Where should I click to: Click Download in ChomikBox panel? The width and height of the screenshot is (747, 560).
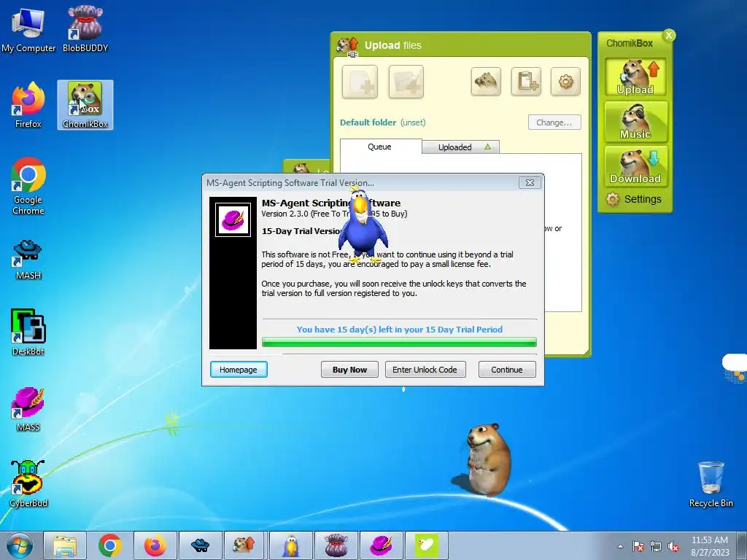[635, 166]
